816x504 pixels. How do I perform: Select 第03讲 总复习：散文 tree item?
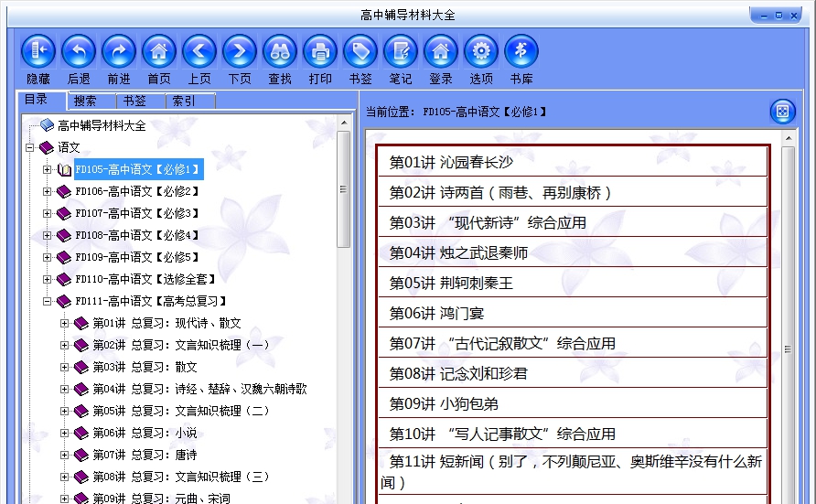click(145, 367)
